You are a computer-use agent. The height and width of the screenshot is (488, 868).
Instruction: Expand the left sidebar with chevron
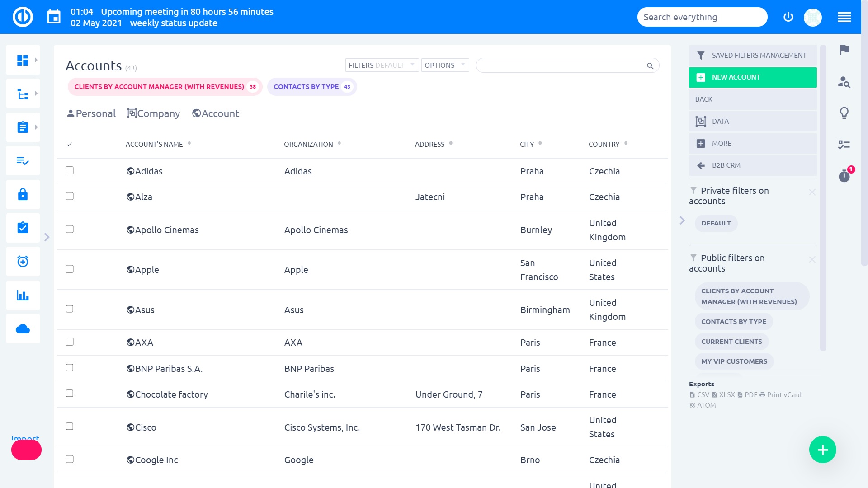pos(47,237)
